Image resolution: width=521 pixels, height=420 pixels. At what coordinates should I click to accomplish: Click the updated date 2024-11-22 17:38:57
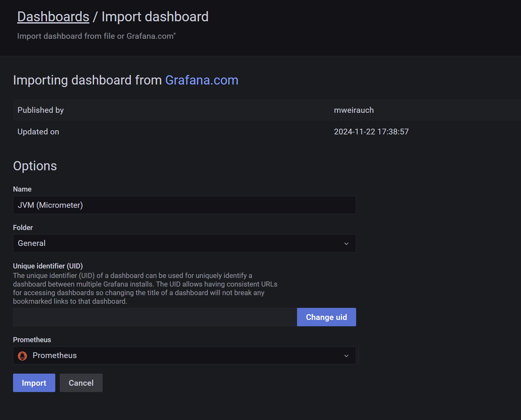pyautogui.click(x=371, y=132)
